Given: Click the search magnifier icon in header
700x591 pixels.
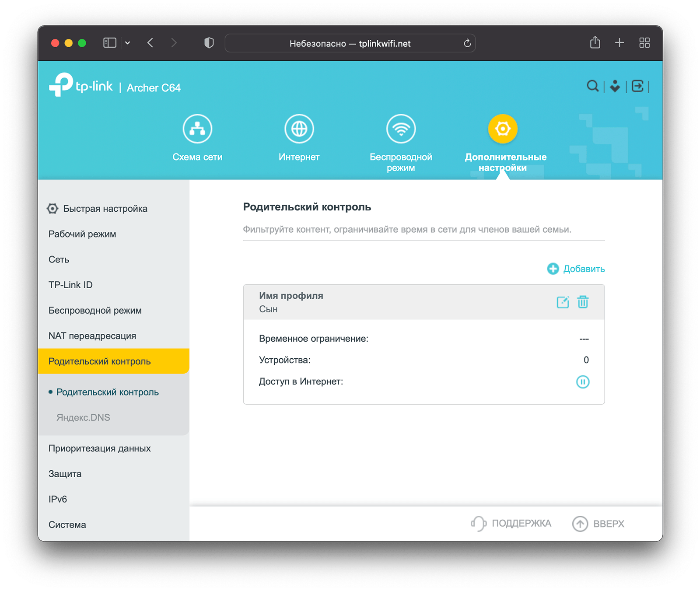Looking at the screenshot, I should (x=592, y=86).
